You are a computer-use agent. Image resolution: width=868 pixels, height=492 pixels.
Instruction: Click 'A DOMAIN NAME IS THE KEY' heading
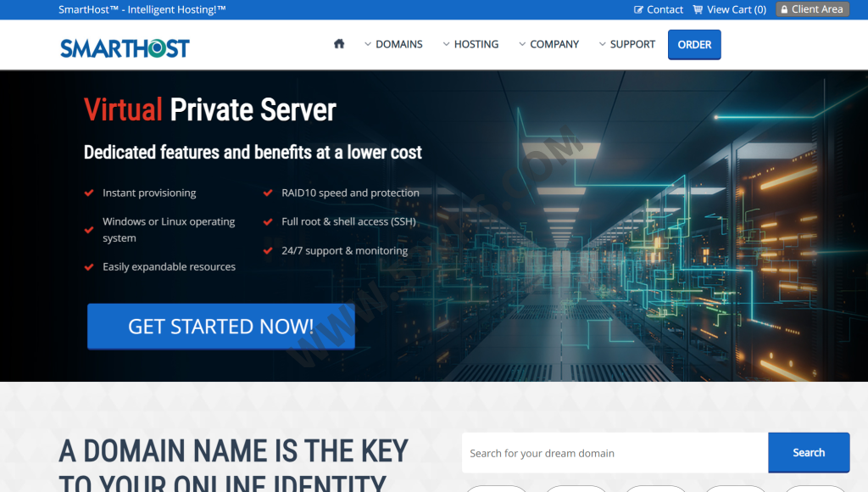[234, 451]
